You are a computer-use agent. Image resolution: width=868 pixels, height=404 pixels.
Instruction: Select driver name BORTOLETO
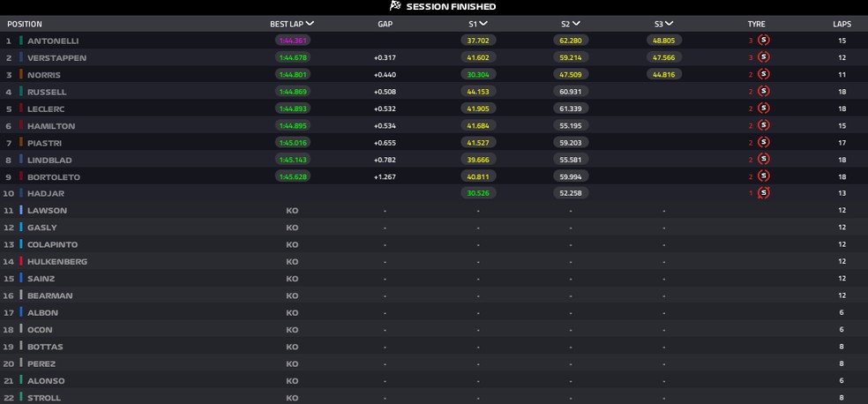click(x=54, y=177)
